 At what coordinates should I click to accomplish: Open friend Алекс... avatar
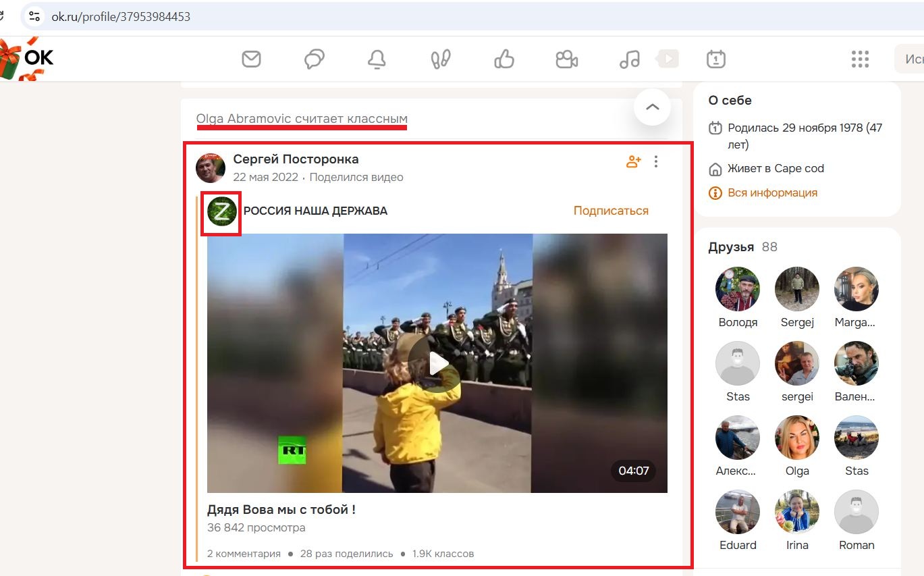738,438
